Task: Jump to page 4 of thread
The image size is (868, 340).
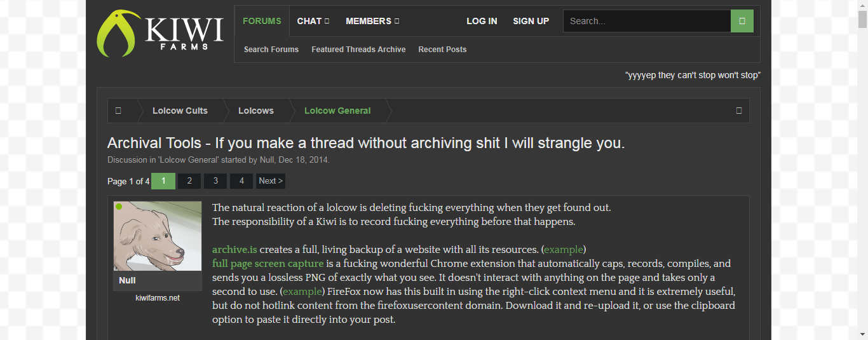Action: (x=241, y=181)
